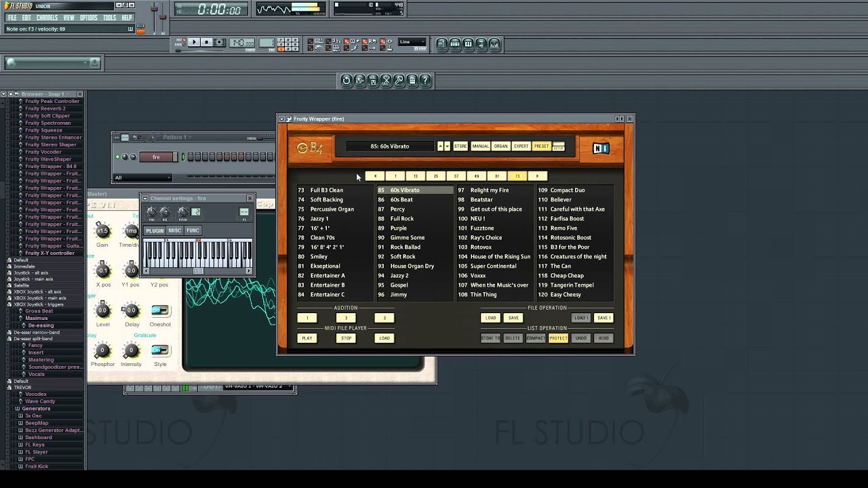Image resolution: width=868 pixels, height=488 pixels.
Task: Click the Stop transport button
Action: click(206, 42)
